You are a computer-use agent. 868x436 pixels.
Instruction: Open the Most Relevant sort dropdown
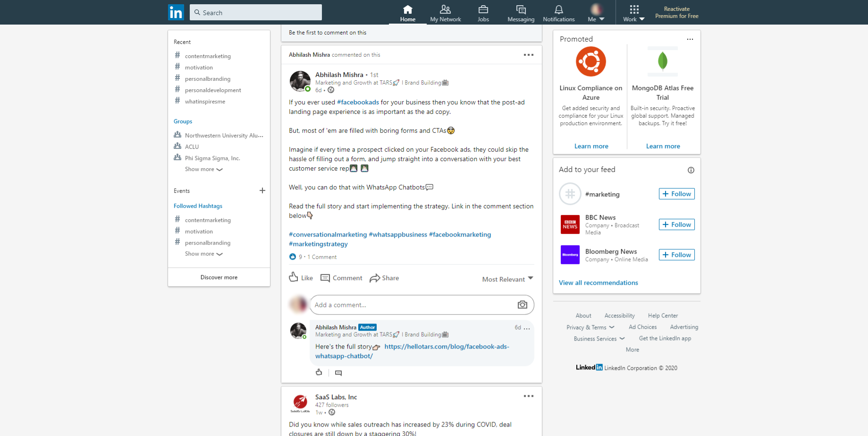pos(508,279)
